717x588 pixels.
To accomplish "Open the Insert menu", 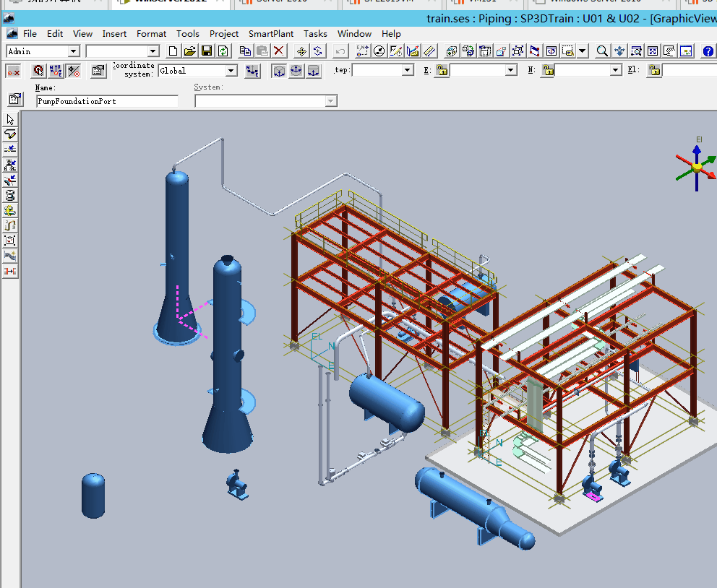I will click(114, 34).
